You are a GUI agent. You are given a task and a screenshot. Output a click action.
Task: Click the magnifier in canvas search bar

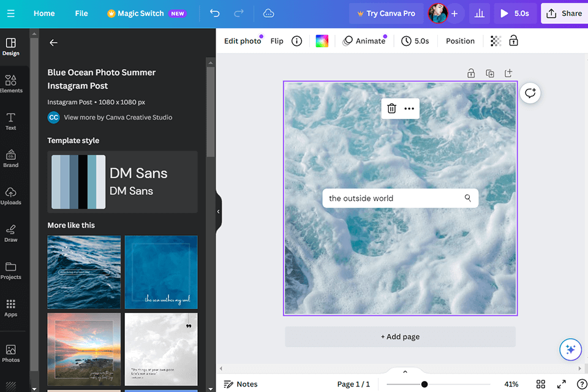pos(467,198)
